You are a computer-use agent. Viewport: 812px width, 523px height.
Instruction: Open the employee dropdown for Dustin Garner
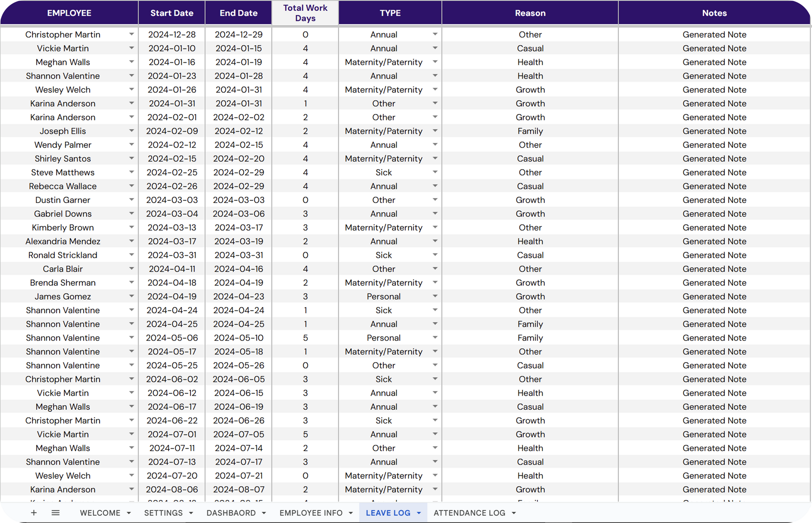(131, 200)
